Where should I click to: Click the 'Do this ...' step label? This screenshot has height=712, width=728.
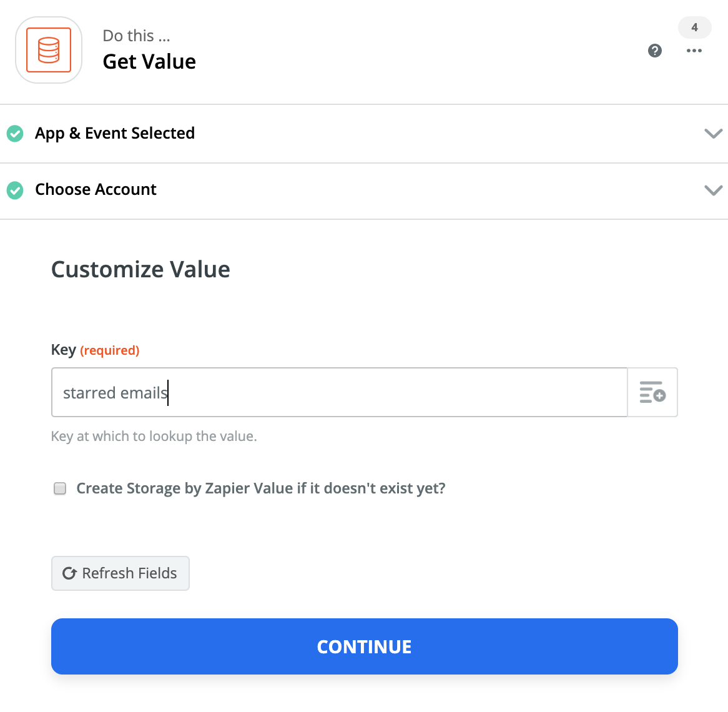(136, 36)
